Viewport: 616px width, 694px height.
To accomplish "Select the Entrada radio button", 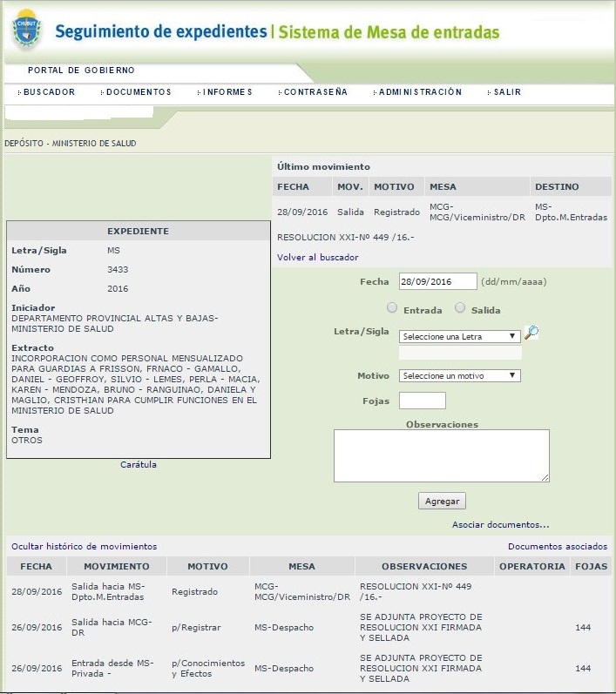I will (392, 307).
